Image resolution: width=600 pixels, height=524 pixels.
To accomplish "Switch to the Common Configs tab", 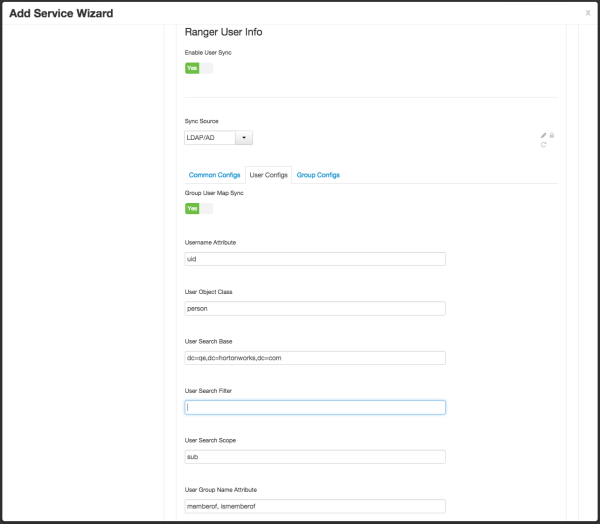I will (x=214, y=175).
